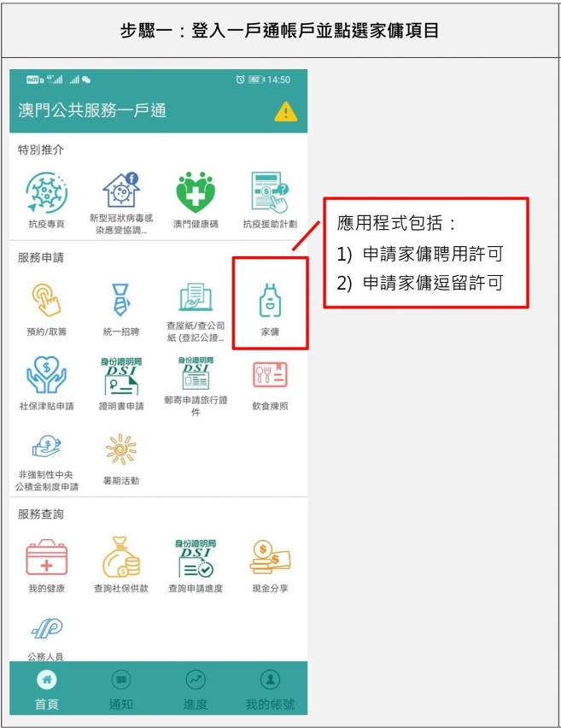Open 證明書申請 certificate application

[x=121, y=376]
